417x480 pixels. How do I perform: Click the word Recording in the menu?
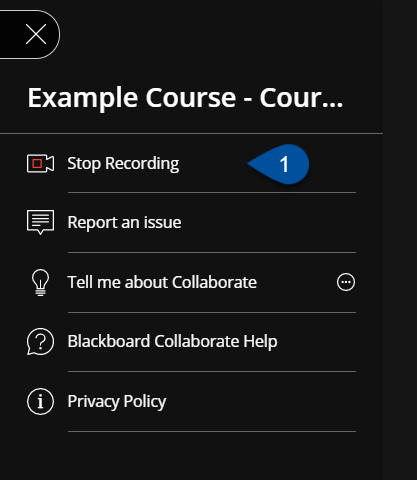point(142,164)
